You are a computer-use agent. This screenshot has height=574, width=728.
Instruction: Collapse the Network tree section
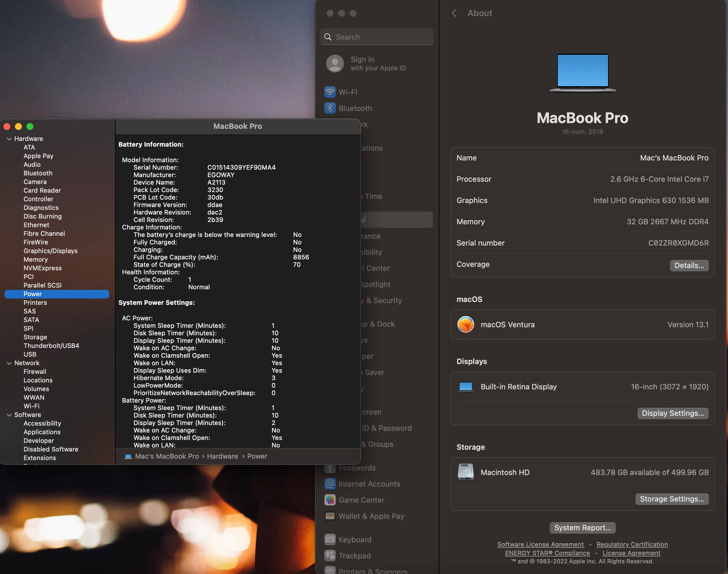pos(9,363)
